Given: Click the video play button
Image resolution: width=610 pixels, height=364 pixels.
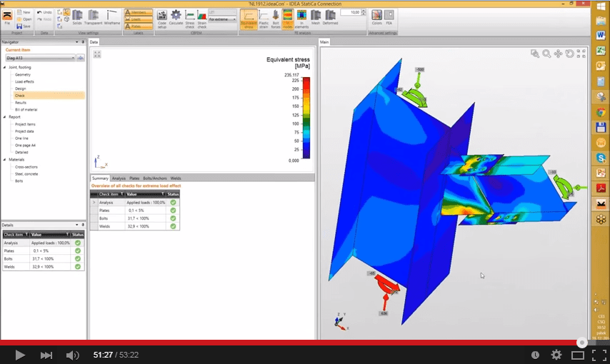Looking at the screenshot, I should (20, 355).
